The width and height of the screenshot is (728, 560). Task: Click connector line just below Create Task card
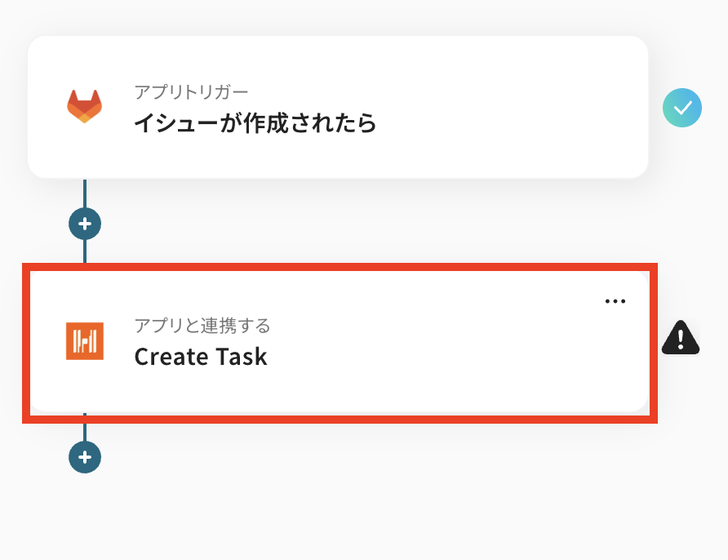tap(85, 431)
